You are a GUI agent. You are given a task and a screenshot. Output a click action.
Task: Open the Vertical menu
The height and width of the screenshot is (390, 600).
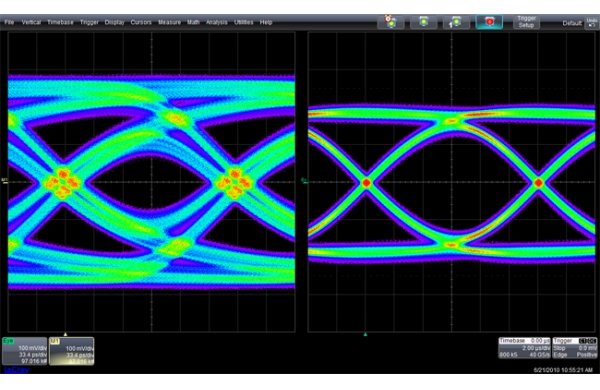(x=31, y=23)
